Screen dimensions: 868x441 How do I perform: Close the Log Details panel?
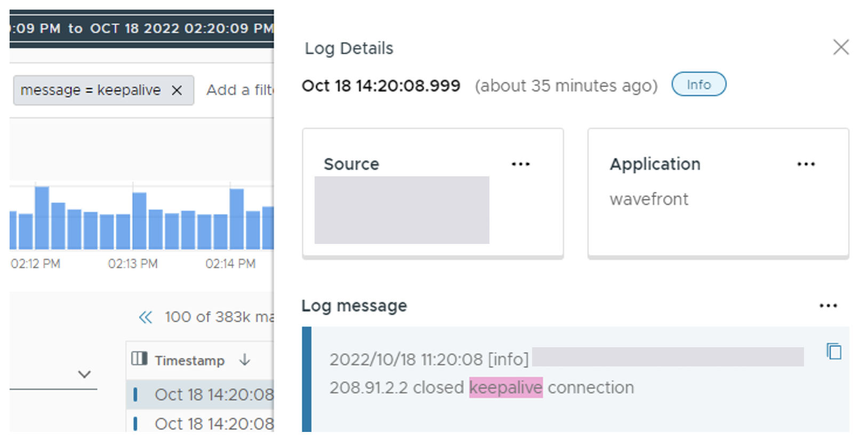[841, 47]
